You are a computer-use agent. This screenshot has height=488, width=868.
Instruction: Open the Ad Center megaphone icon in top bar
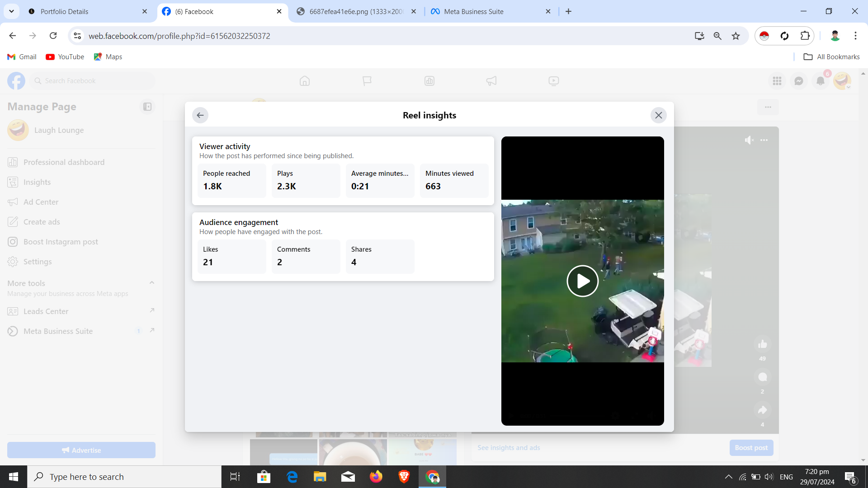click(x=491, y=81)
